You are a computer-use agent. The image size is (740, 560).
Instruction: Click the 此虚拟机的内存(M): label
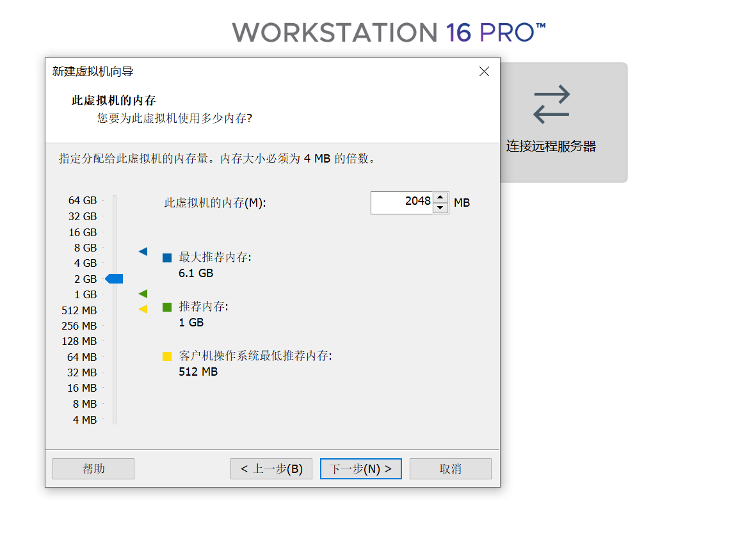tap(215, 203)
